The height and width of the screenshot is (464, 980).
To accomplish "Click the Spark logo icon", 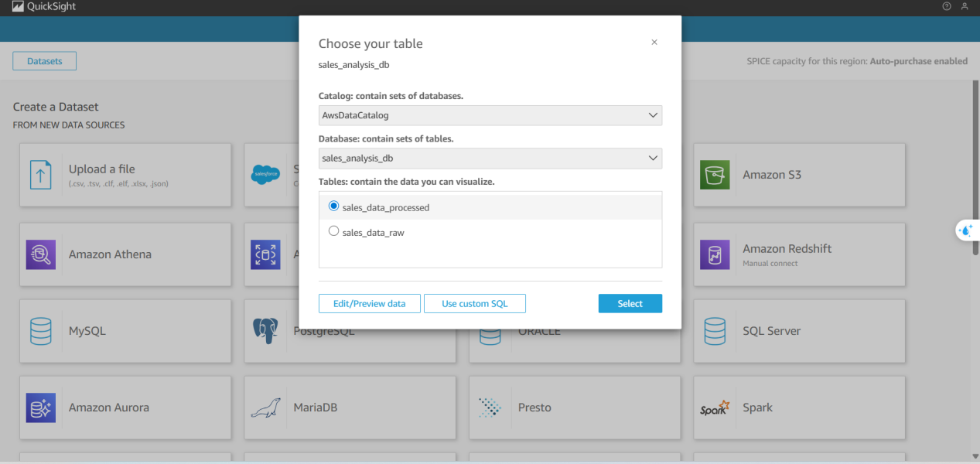I will click(x=715, y=408).
